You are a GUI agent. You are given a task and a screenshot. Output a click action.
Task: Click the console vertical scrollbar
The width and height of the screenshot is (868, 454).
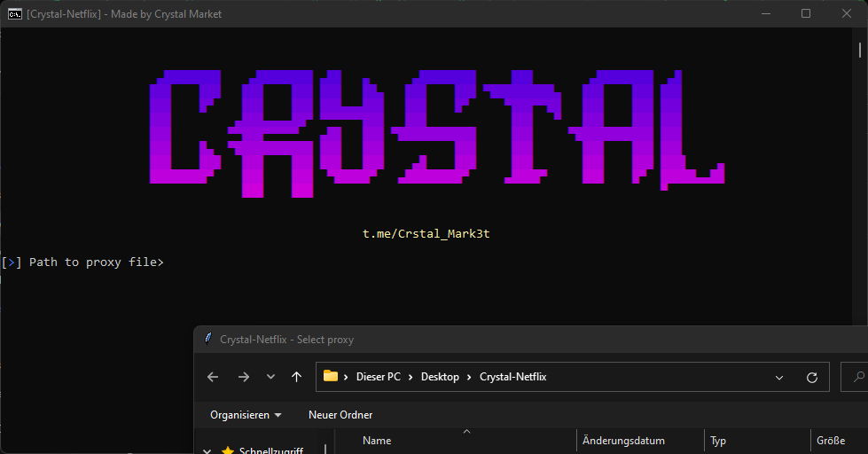click(x=860, y=50)
